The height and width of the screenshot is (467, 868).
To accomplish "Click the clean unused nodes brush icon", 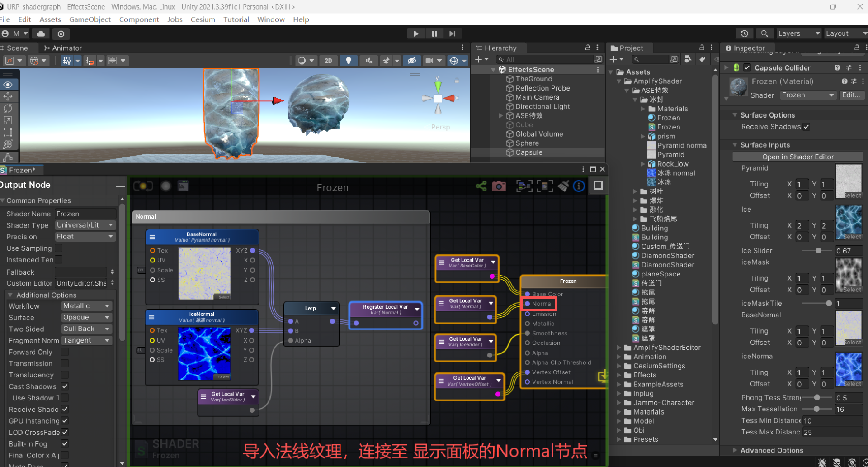I will click(563, 186).
